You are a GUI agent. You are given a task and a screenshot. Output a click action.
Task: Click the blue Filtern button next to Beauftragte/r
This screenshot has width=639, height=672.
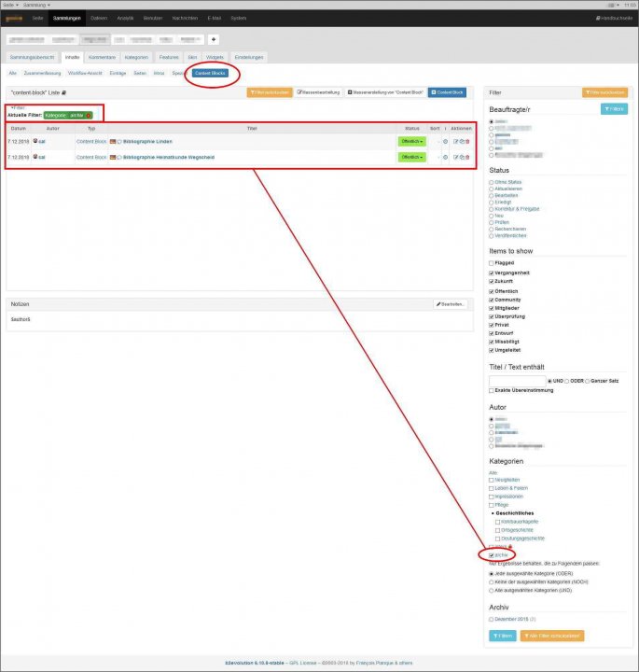point(614,109)
